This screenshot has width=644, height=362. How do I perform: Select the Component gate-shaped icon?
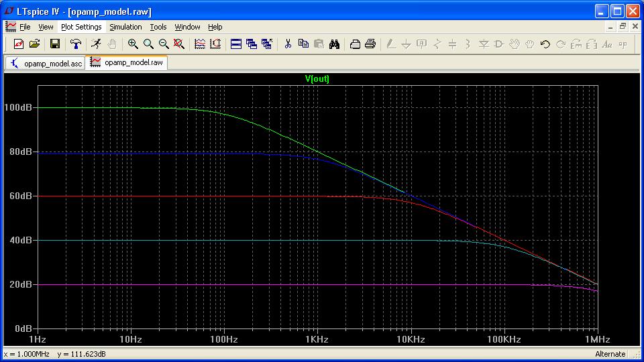point(499,44)
